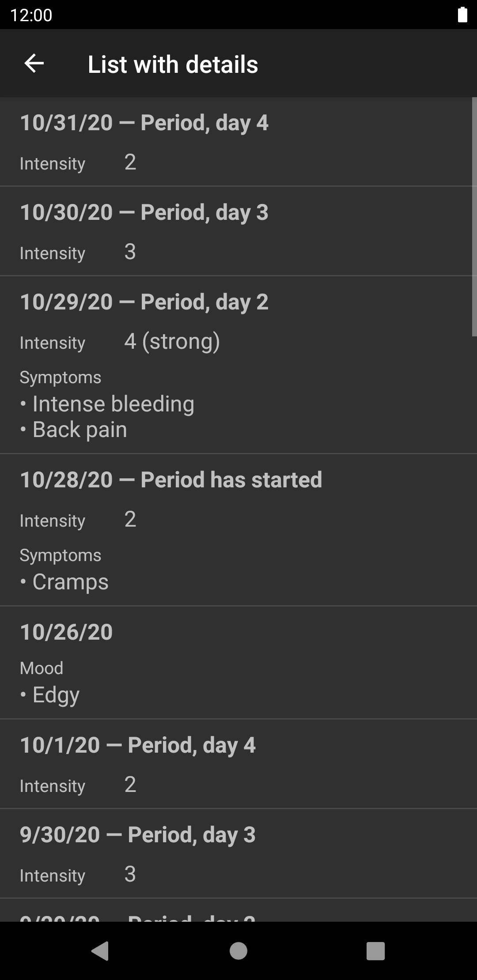Viewport: 477px width, 980px height.
Task: Tap the Android recent apps square
Action: point(375,950)
